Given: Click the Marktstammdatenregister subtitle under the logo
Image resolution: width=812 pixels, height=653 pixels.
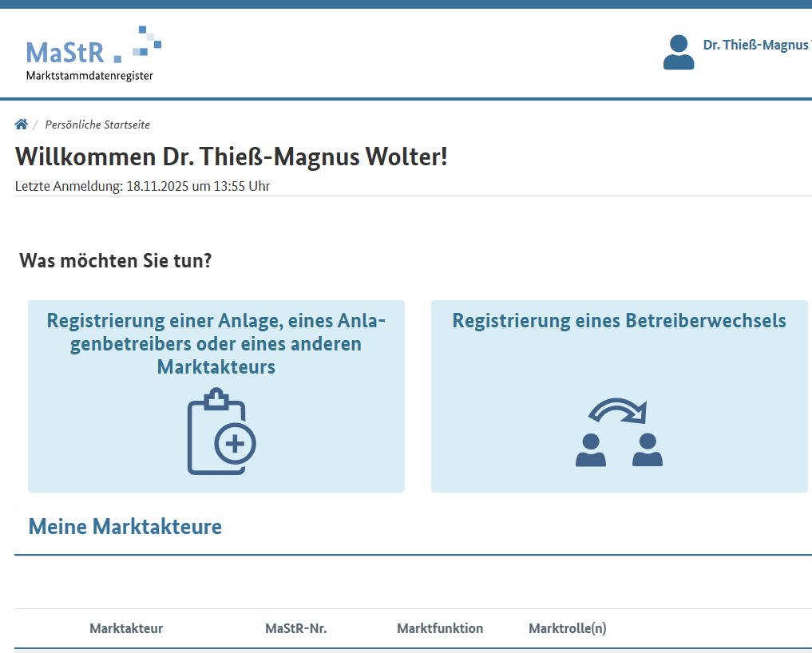Looking at the screenshot, I should click(89, 76).
